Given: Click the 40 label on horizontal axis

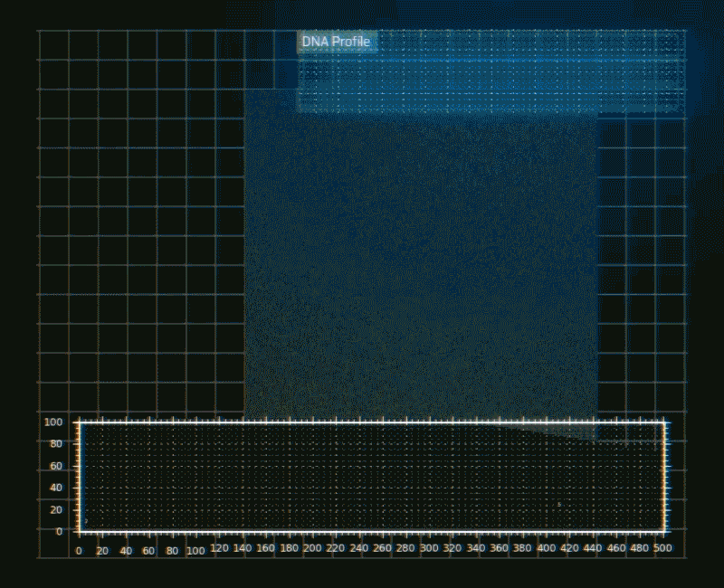Looking at the screenshot, I should point(126,551).
